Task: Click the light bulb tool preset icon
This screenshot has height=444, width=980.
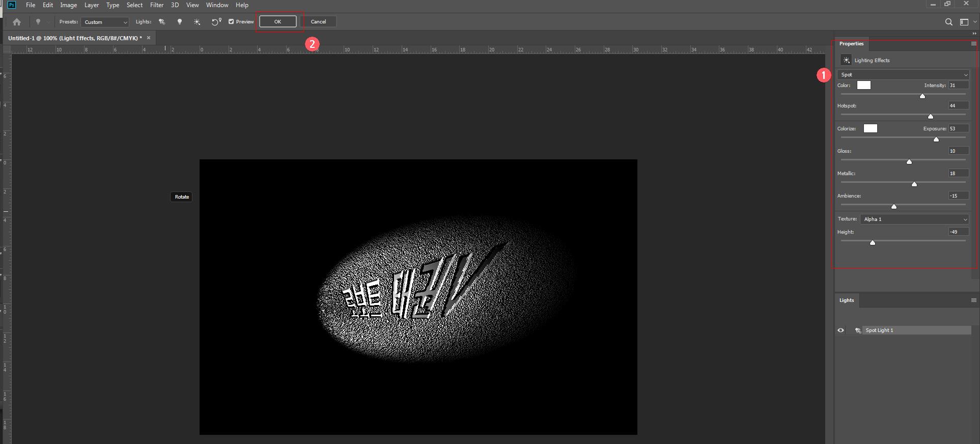Action: pyautogui.click(x=38, y=22)
